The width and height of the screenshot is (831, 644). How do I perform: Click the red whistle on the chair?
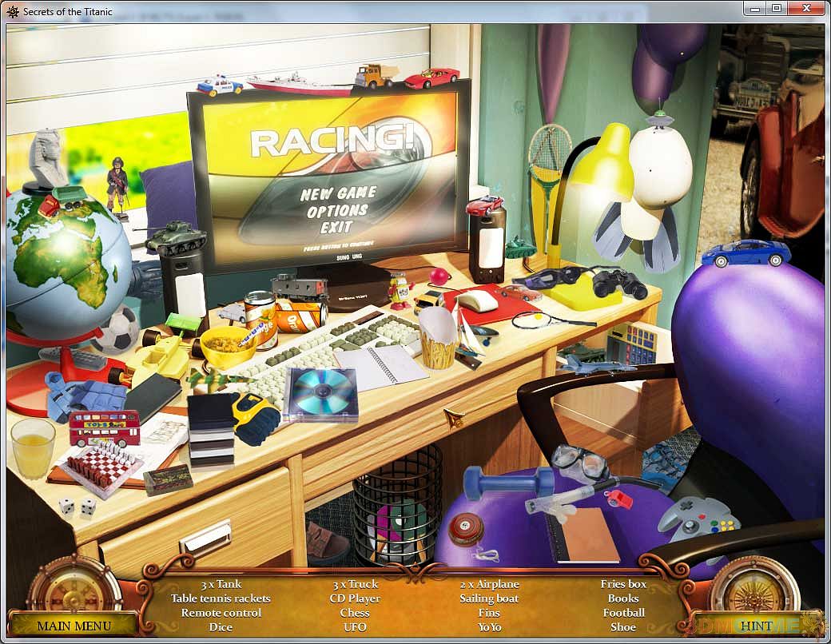click(618, 499)
